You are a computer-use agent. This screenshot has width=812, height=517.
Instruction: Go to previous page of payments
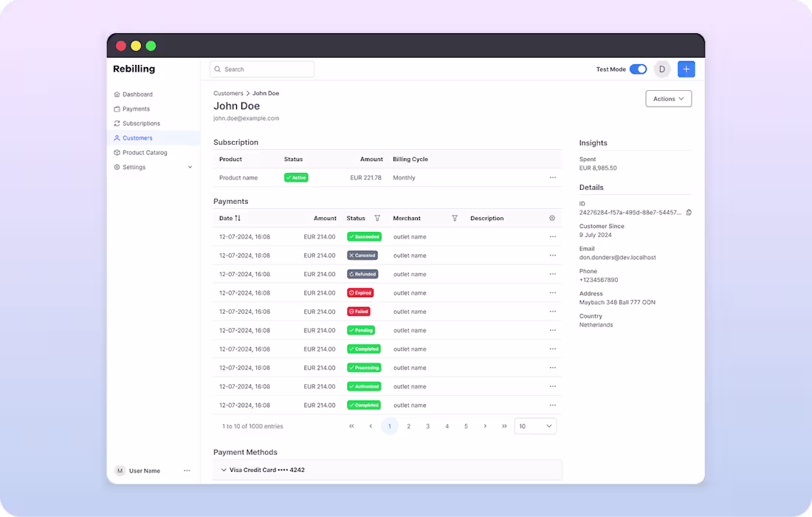coord(371,426)
